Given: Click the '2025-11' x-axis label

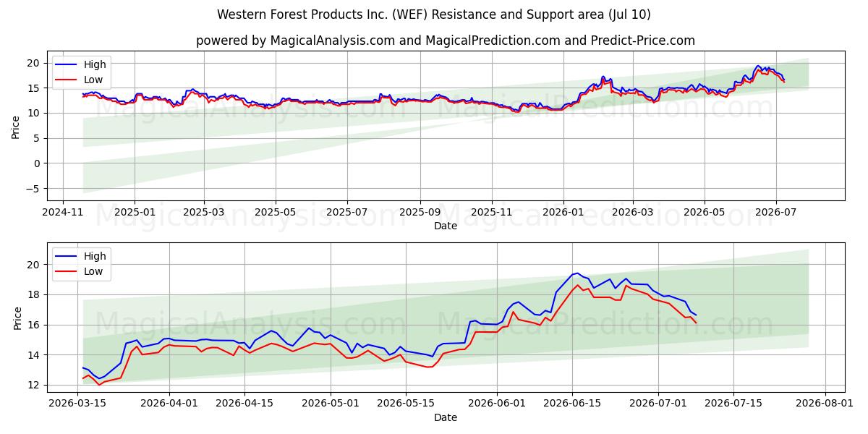Looking at the screenshot, I should pos(492,213).
